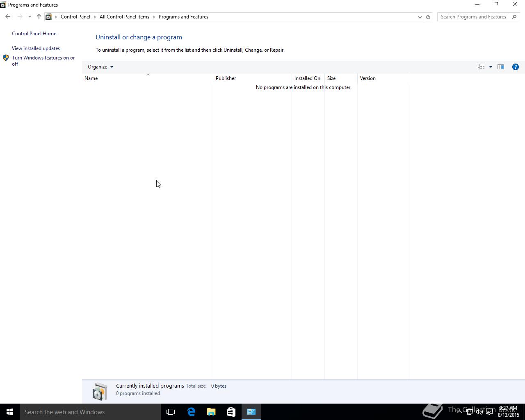Open Help with the question mark icon

[x=516, y=67]
